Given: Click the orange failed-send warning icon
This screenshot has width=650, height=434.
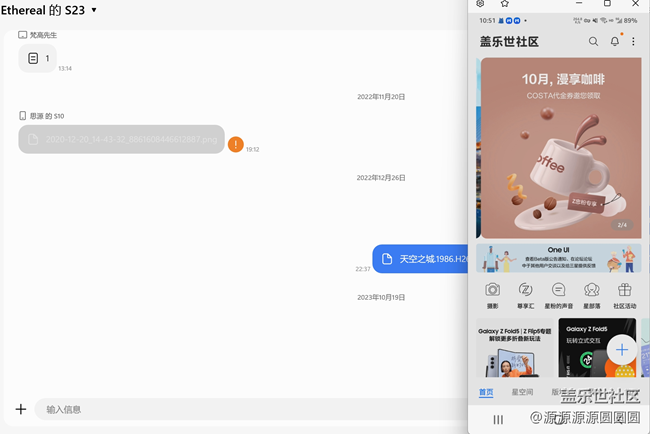Looking at the screenshot, I should tap(235, 144).
